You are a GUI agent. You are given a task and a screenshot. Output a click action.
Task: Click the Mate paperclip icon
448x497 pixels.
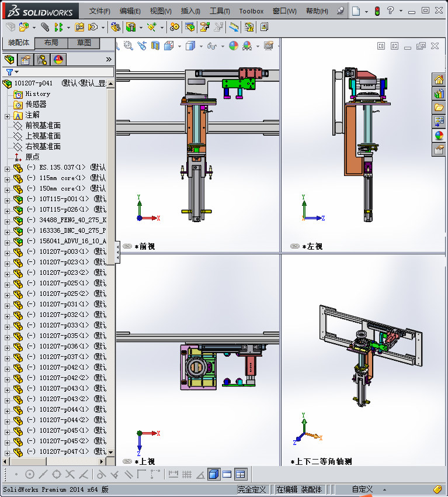point(45,27)
